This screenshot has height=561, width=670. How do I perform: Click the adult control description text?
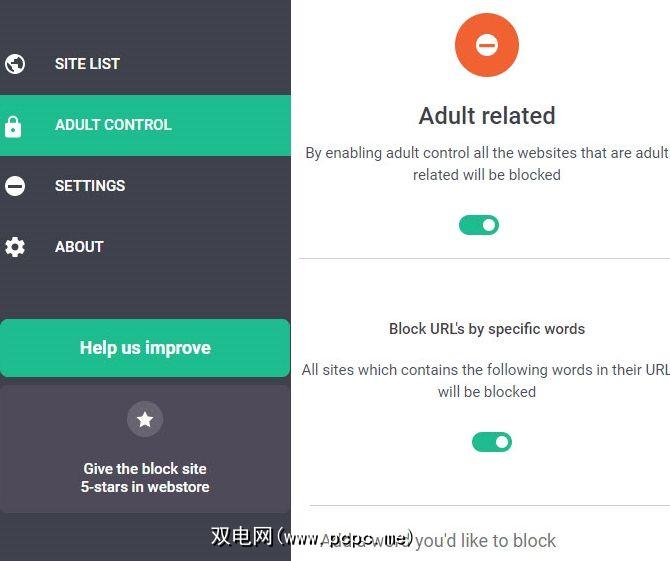(487, 164)
